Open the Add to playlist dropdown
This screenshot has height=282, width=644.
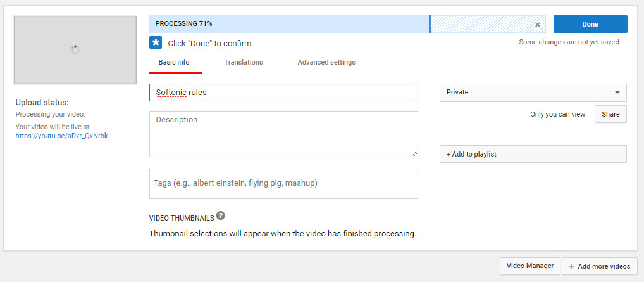[533, 154]
